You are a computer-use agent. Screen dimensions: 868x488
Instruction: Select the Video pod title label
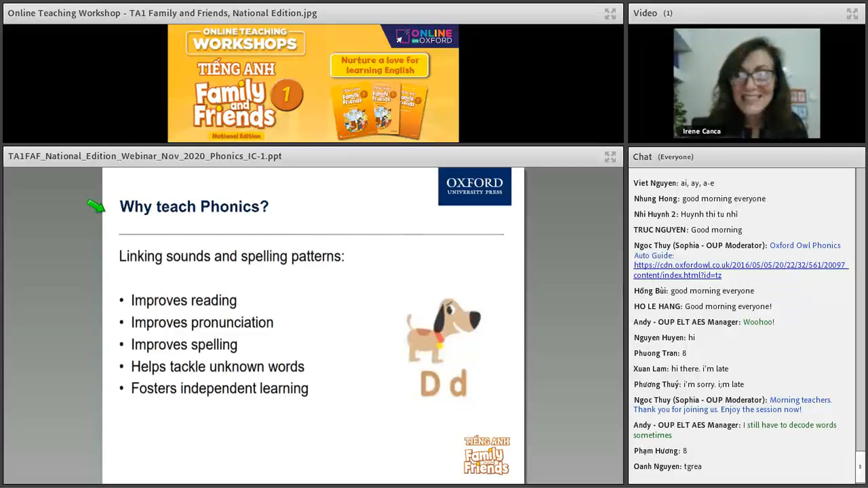tap(645, 13)
